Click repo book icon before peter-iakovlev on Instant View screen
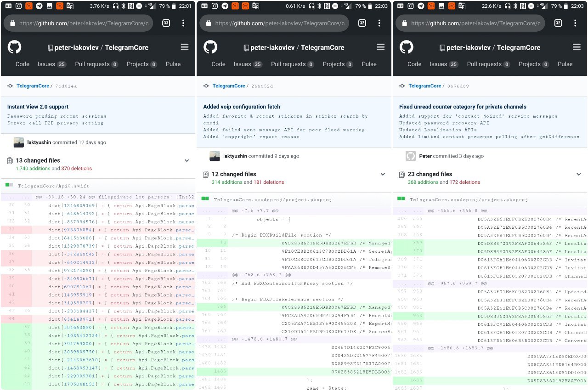 pyautogui.click(x=51, y=48)
